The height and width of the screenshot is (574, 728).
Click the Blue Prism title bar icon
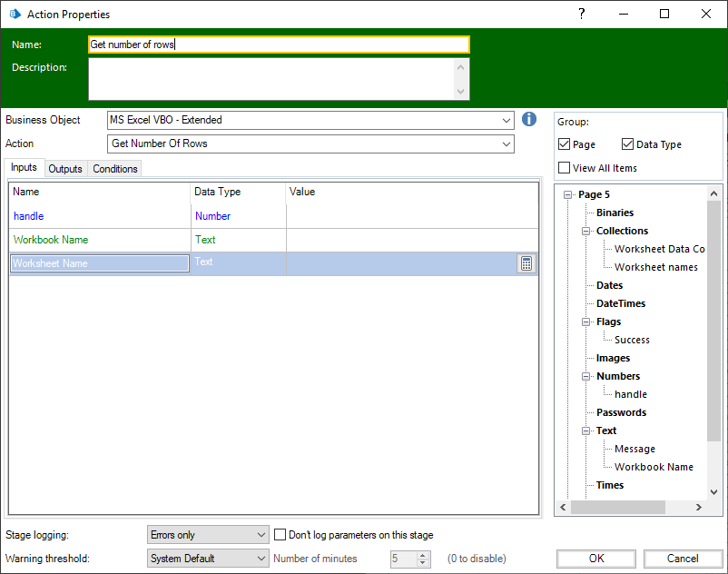pyautogui.click(x=15, y=15)
